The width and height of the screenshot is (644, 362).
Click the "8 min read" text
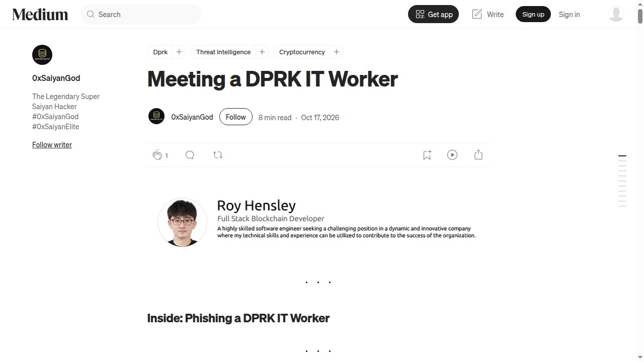coord(275,117)
